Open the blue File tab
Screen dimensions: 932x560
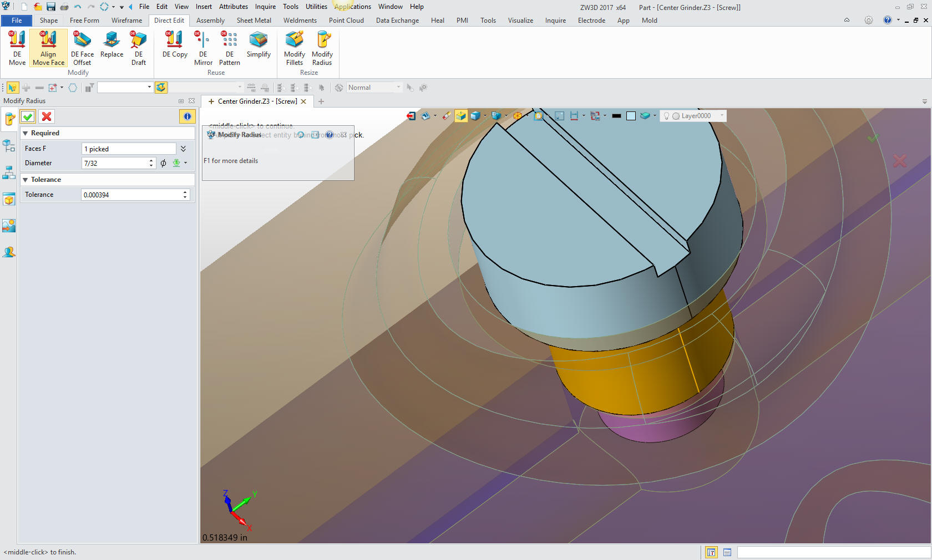point(17,20)
